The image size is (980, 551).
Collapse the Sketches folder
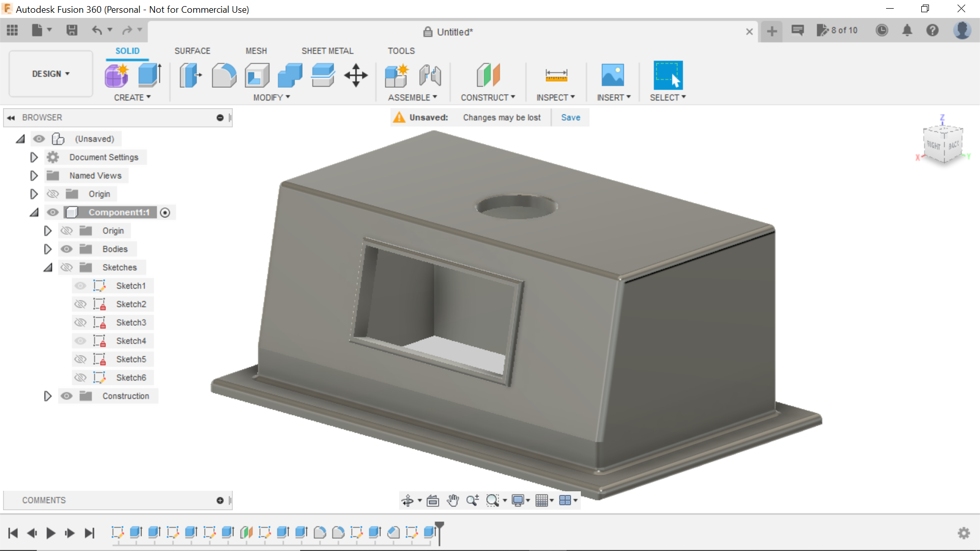coord(48,267)
